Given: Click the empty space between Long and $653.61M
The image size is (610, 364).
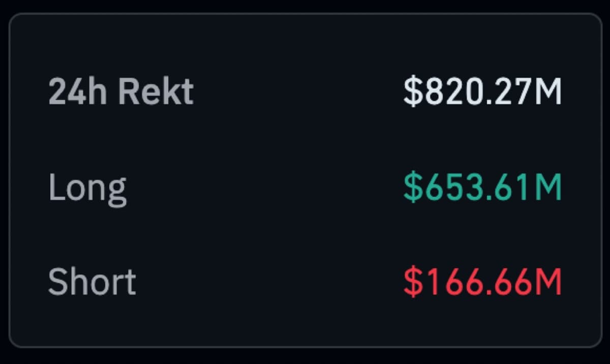Looking at the screenshot, I should click(x=264, y=188).
